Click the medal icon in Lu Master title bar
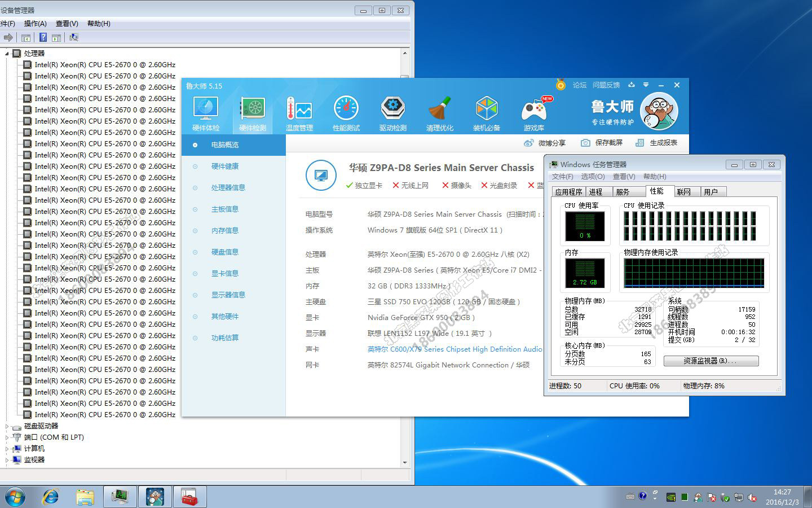This screenshot has height=508, width=812. [x=561, y=85]
